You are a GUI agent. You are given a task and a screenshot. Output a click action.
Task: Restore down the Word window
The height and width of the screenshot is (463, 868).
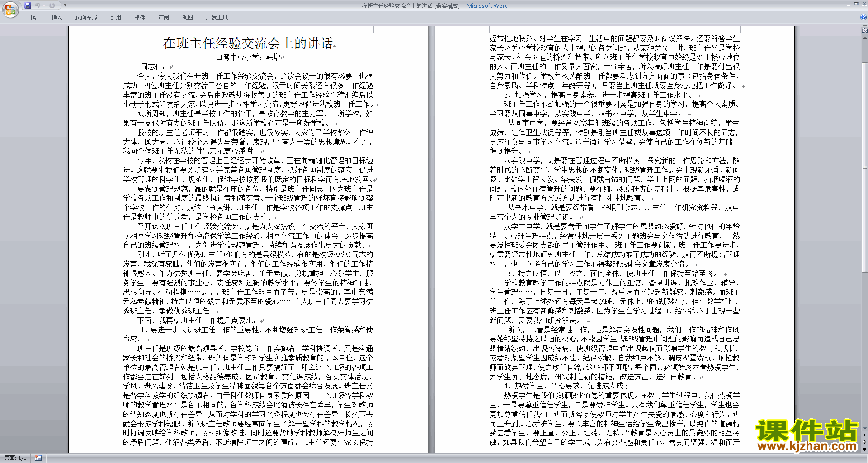click(x=856, y=4)
